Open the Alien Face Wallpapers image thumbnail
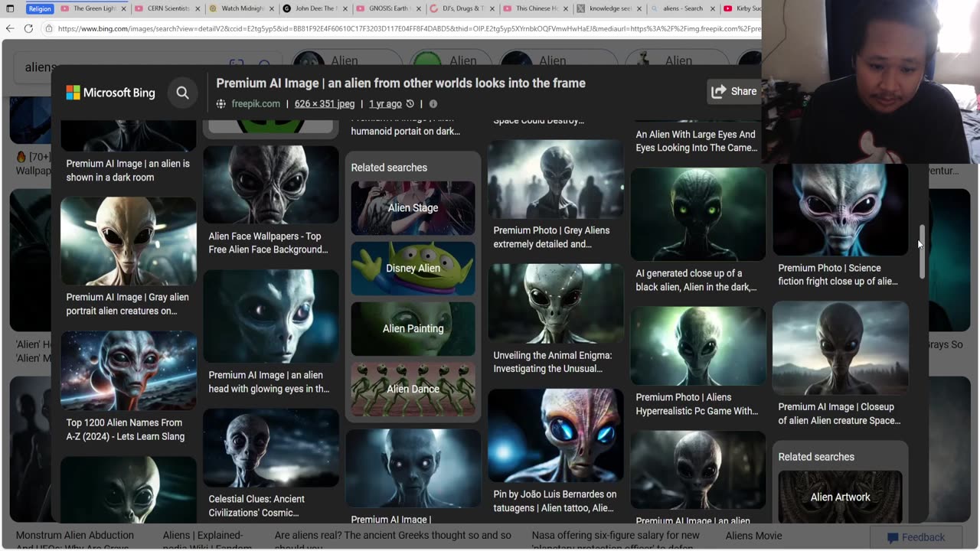The image size is (980, 551). [271, 184]
